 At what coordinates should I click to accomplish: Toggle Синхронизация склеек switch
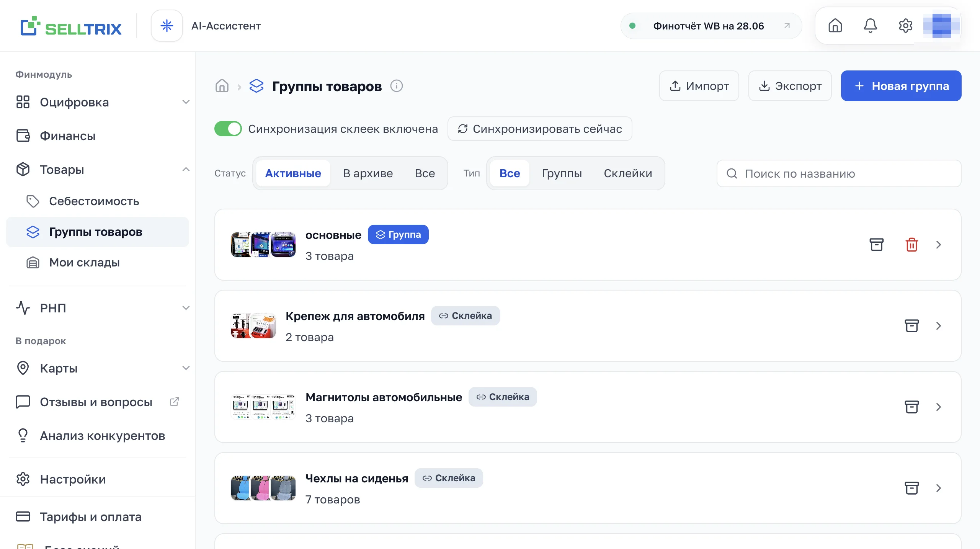point(228,129)
